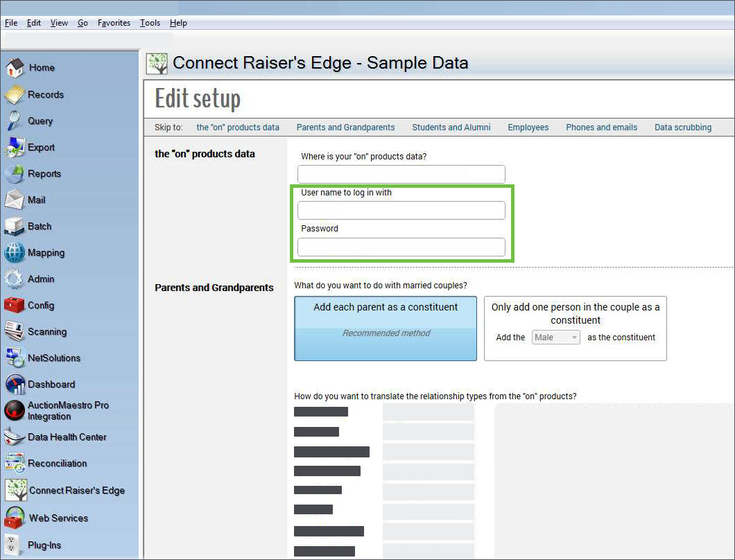Open the Home house icon

pos(15,68)
